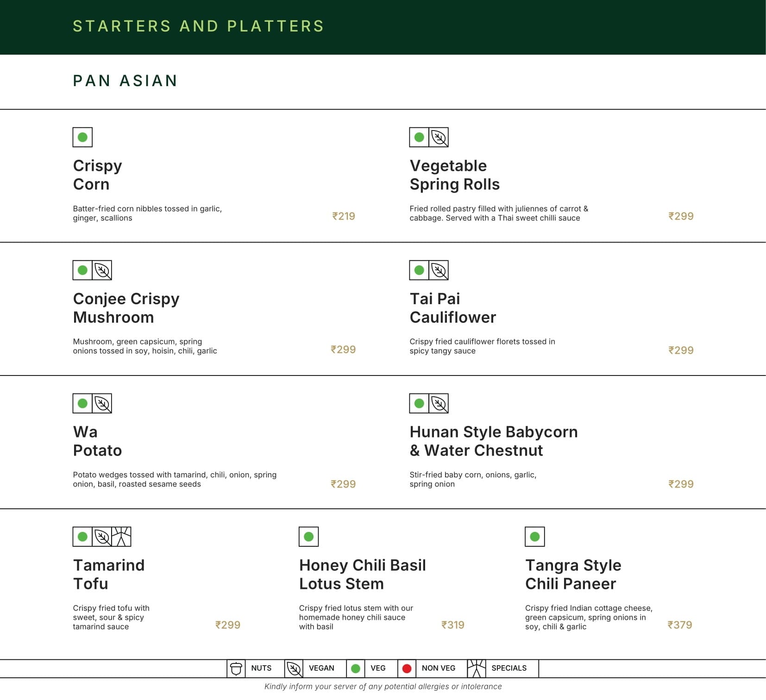
Task: Click veg icon above Honey Chili Basil Lotus Stem
Action: pyautogui.click(x=308, y=537)
